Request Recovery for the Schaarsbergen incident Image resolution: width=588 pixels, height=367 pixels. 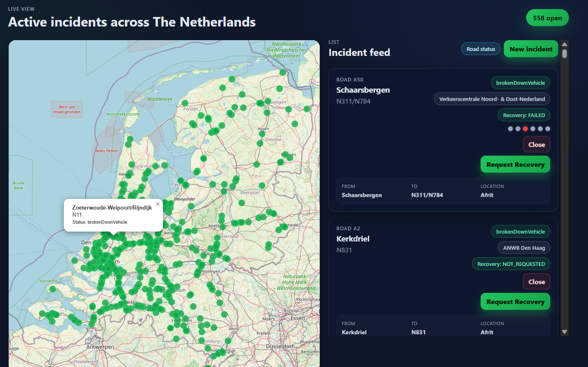(515, 164)
